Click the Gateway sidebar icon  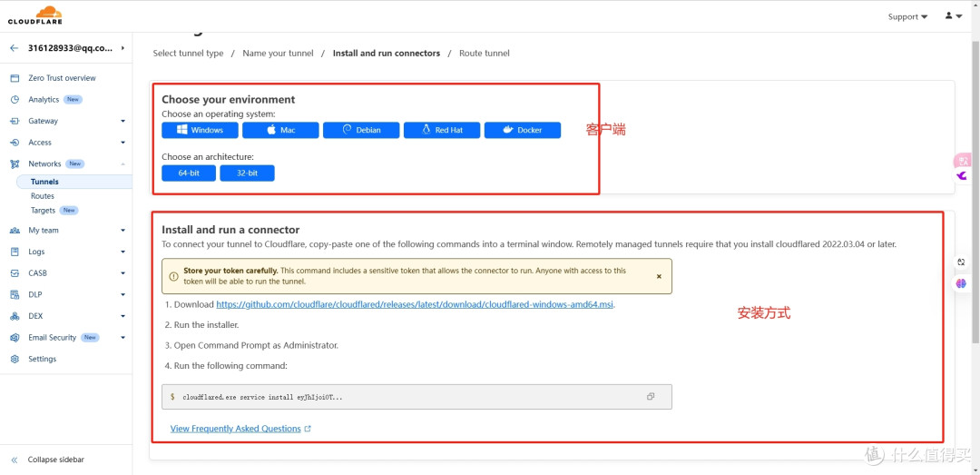(x=15, y=121)
